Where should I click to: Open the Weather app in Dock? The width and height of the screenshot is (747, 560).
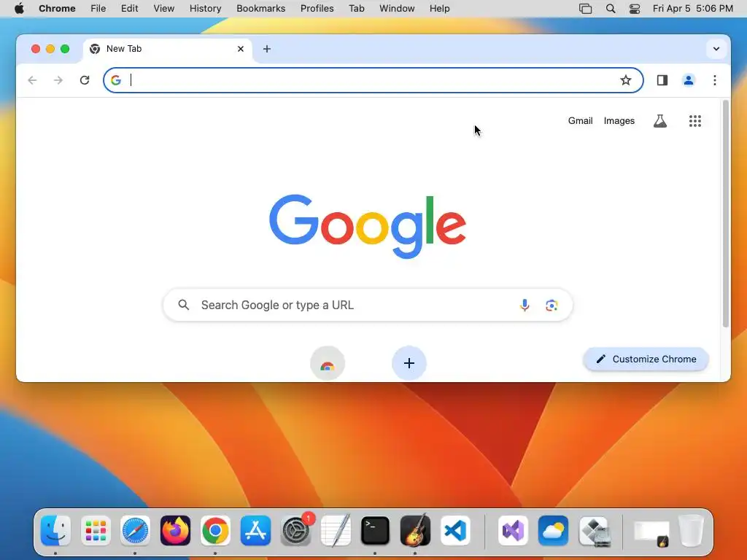coord(553,531)
